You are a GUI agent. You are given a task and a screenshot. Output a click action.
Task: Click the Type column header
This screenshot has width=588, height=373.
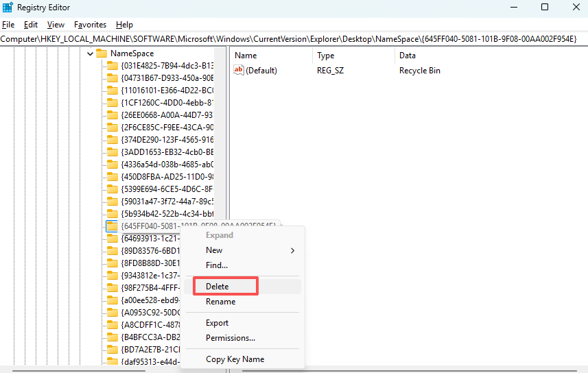pyautogui.click(x=326, y=56)
